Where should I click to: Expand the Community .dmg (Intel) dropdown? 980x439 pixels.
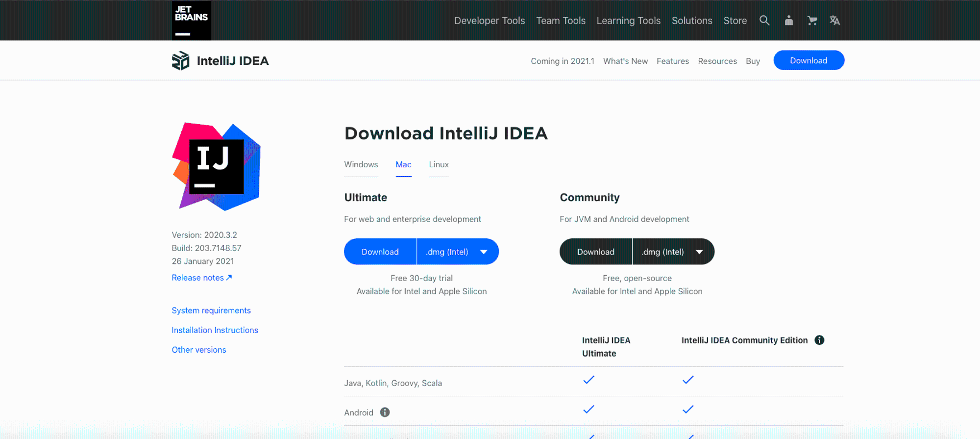click(x=674, y=252)
